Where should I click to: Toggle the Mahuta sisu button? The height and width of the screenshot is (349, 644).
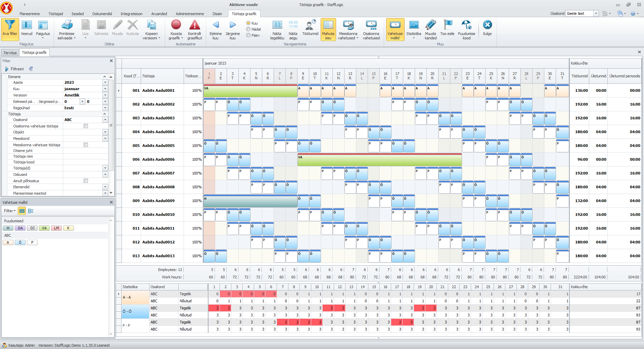[x=328, y=30]
